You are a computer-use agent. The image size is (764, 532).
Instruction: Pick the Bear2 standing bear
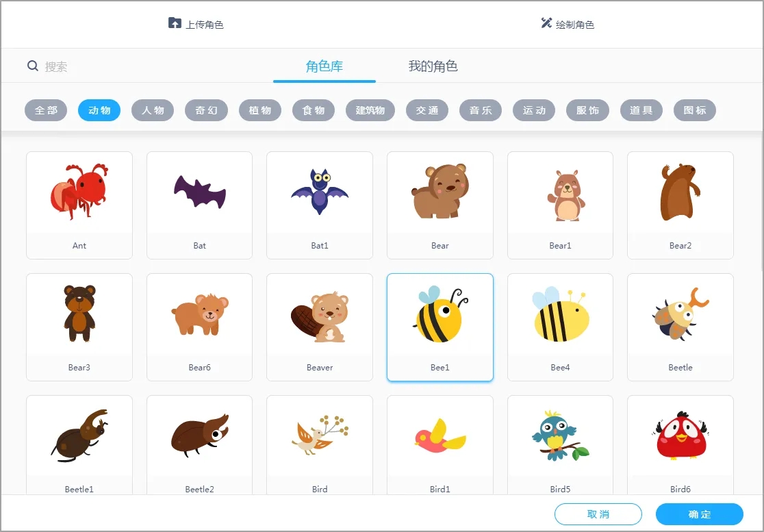(x=680, y=205)
